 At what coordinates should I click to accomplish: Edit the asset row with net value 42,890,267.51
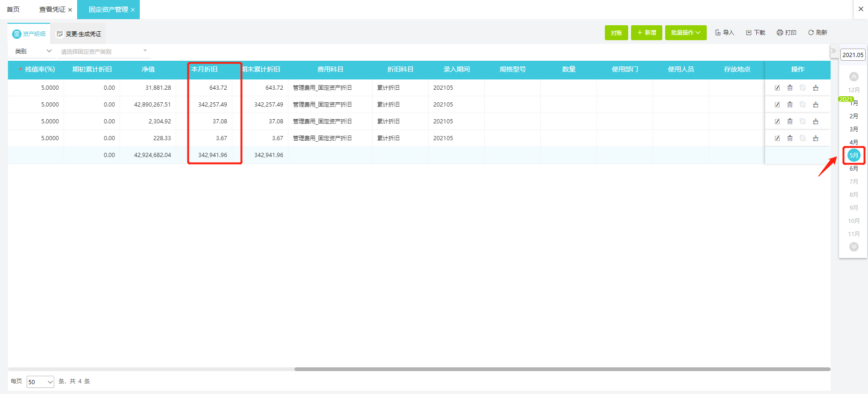(x=777, y=105)
